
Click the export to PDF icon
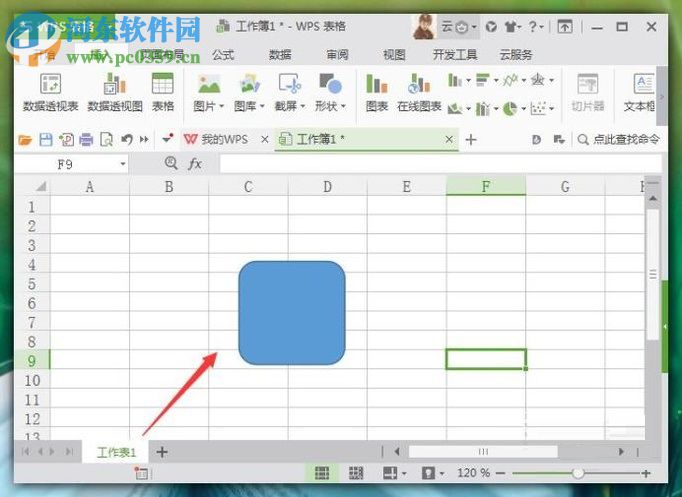[66, 140]
